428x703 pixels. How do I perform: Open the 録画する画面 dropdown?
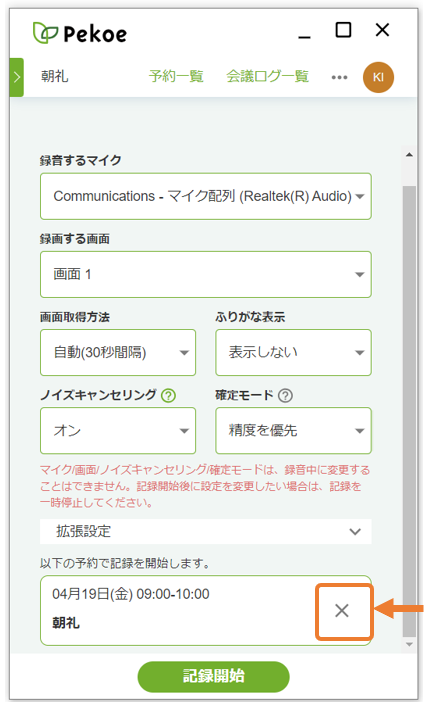coord(206,274)
